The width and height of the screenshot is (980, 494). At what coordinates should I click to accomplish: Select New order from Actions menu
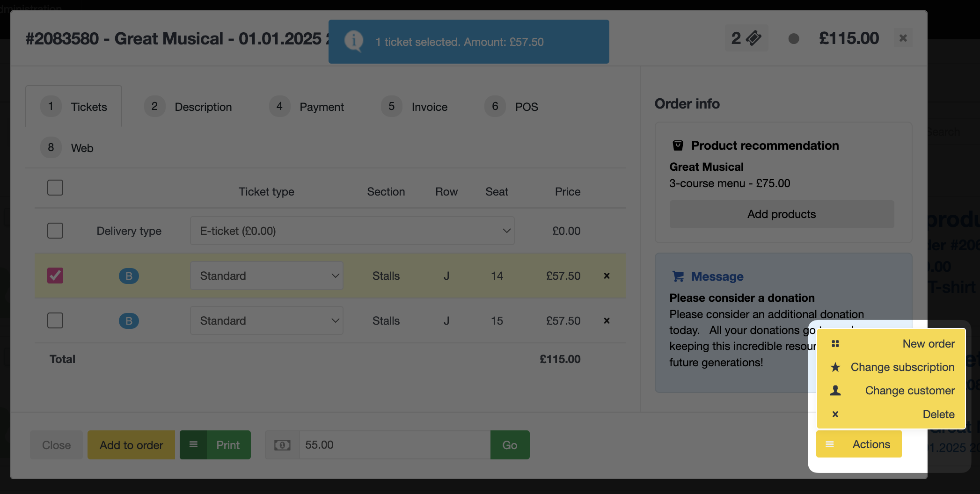891,344
